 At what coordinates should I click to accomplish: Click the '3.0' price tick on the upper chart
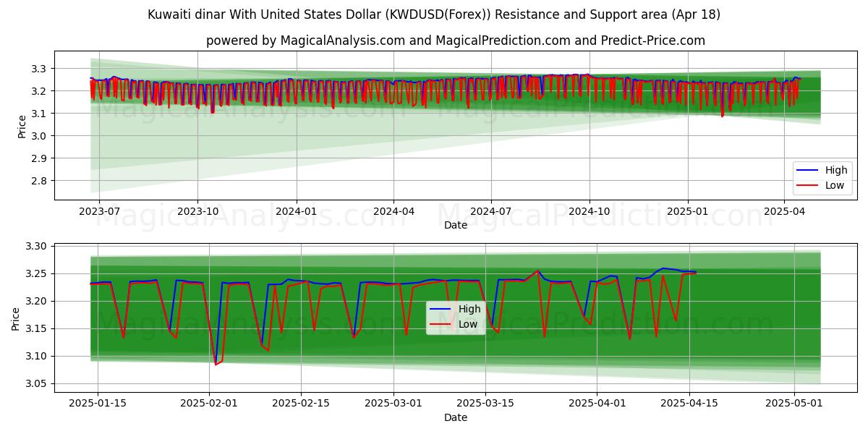tap(40, 136)
